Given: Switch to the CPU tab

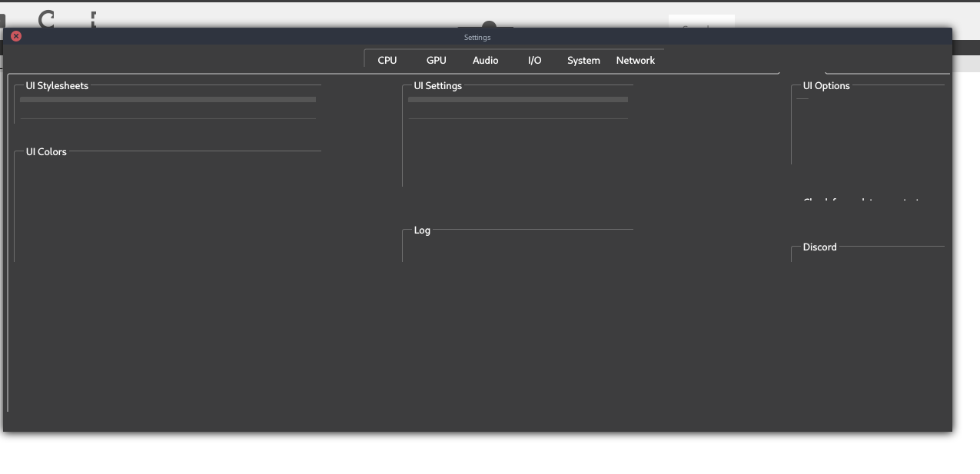Looking at the screenshot, I should (x=387, y=60).
